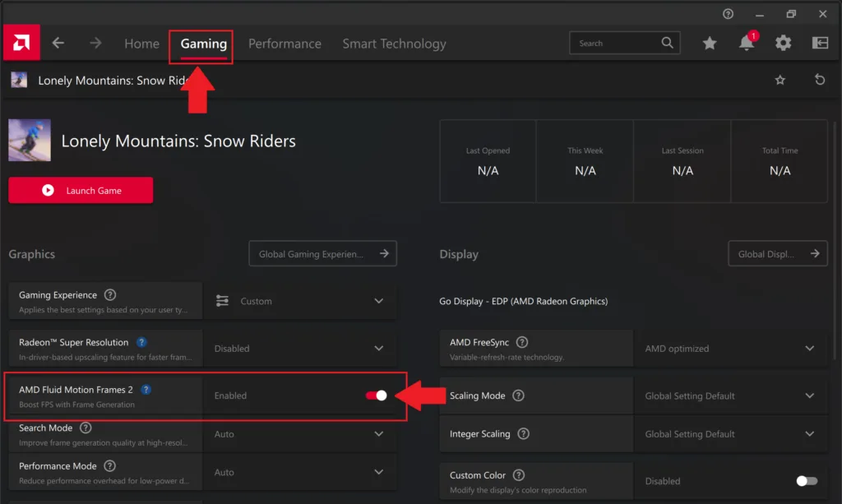Viewport: 842px width, 504px height.
Task: Click the Go Display - EDP label
Action: click(x=524, y=301)
